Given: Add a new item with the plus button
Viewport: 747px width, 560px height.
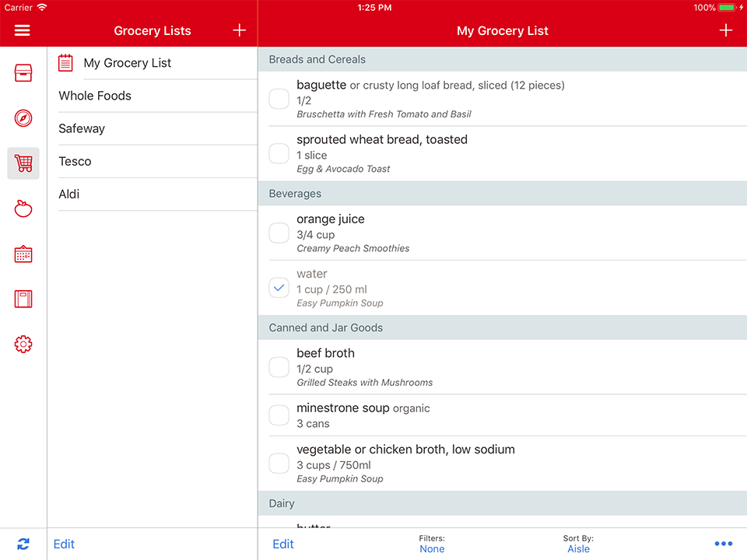Looking at the screenshot, I should (x=725, y=30).
